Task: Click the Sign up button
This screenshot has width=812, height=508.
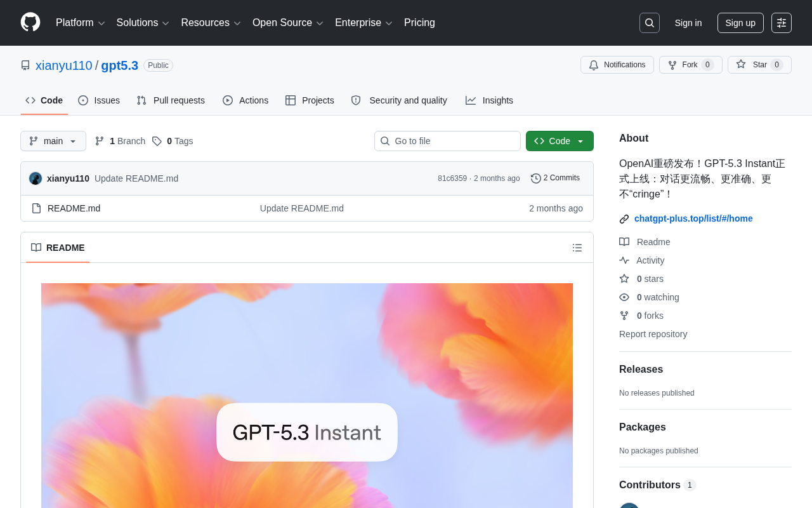Action: 740,23
